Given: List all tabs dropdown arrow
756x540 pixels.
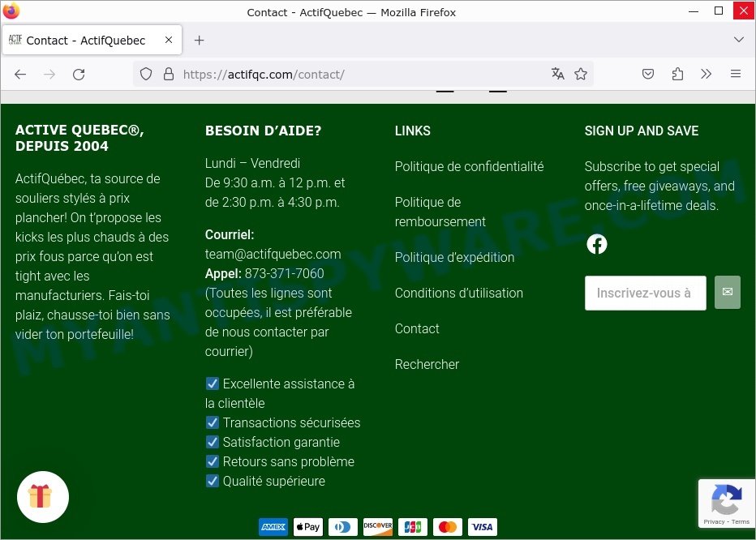Looking at the screenshot, I should (739, 40).
